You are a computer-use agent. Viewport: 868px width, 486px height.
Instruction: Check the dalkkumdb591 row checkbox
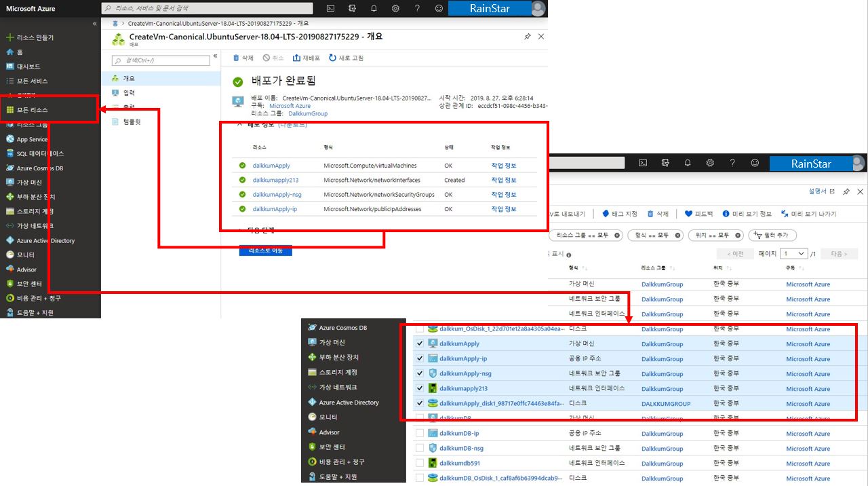[x=420, y=463]
